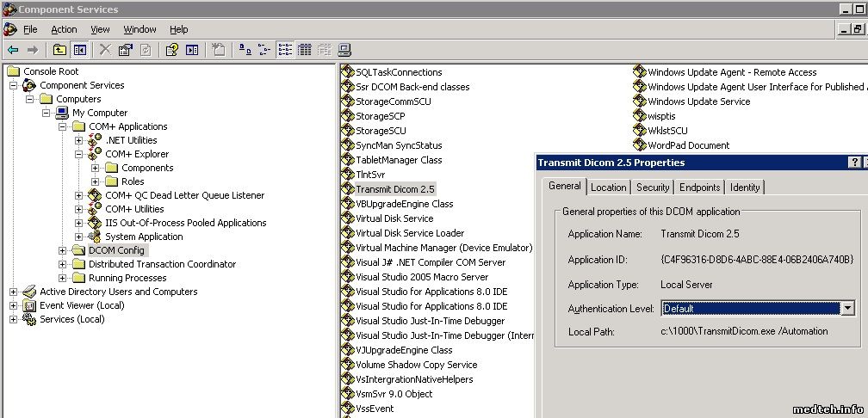Collapse the COM+ Explorer tree node
The height and width of the screenshot is (418, 868).
point(78,154)
